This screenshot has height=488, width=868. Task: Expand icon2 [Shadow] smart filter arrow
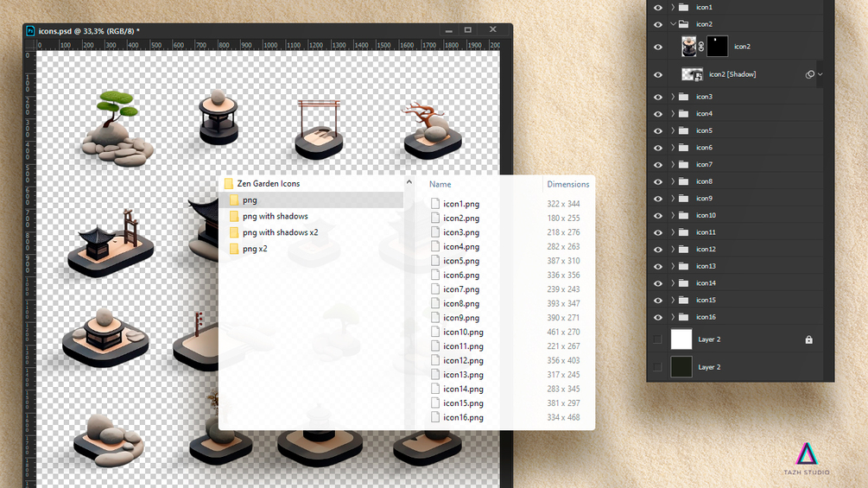[x=820, y=74]
